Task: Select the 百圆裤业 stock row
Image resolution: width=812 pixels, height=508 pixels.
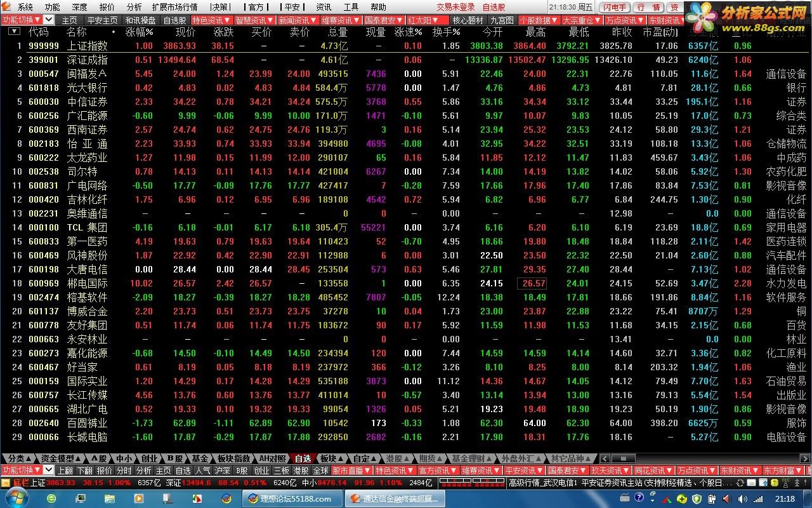Action: (406, 423)
